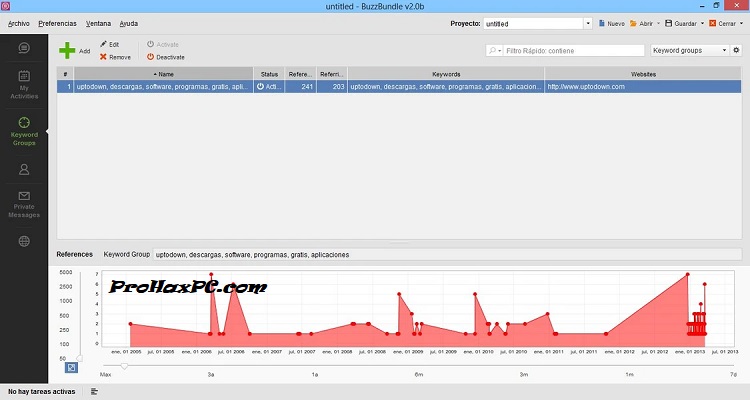Click the 241 references cell
Viewport: 750px width, 400px height.
[x=300, y=87]
